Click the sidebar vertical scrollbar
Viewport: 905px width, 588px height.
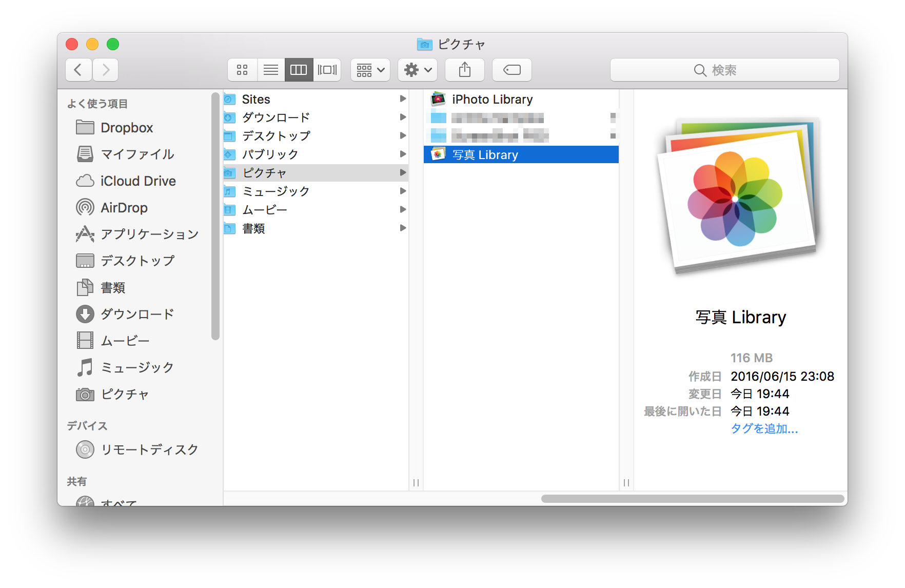click(215, 215)
